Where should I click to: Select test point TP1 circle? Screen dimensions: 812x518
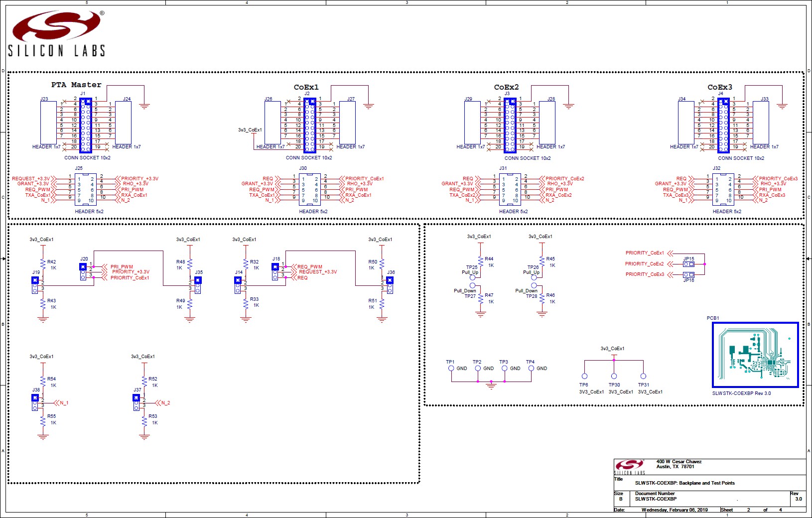[x=451, y=369]
